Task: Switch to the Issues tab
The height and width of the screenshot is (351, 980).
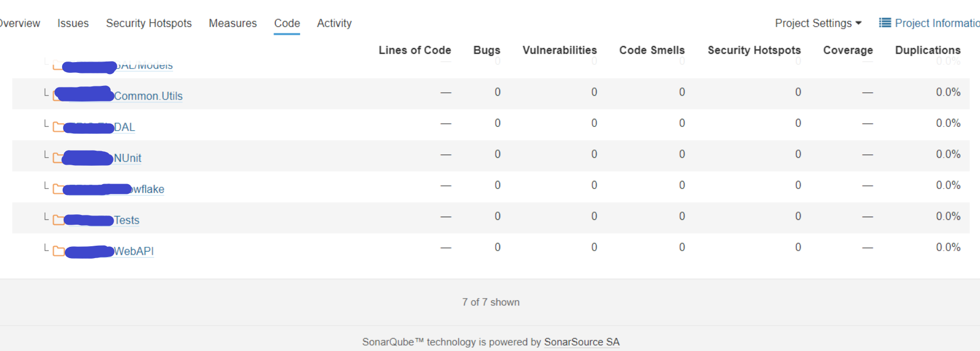Action: click(x=73, y=23)
